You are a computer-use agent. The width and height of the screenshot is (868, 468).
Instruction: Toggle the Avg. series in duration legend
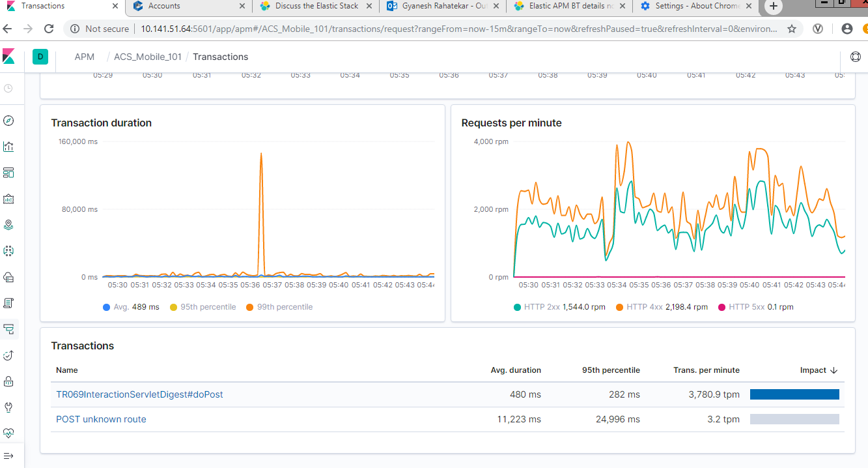(131, 307)
